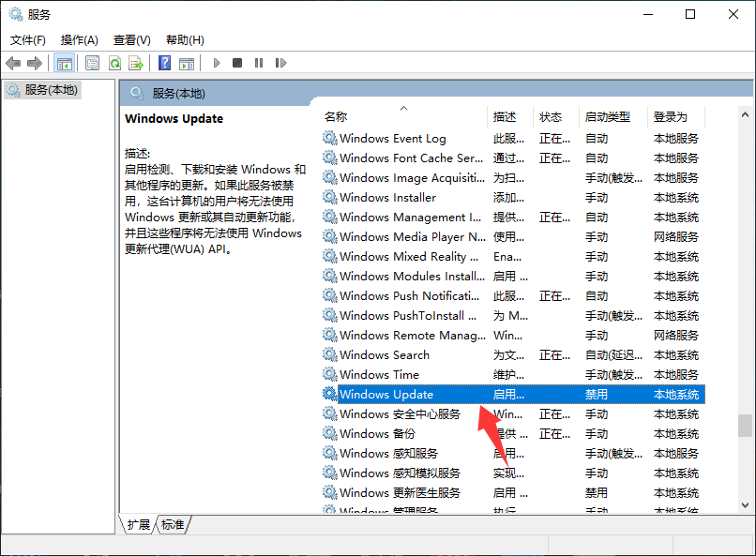This screenshot has height=556, width=756.
Task: Select Windows Mixed Reality service
Action: (x=513, y=256)
